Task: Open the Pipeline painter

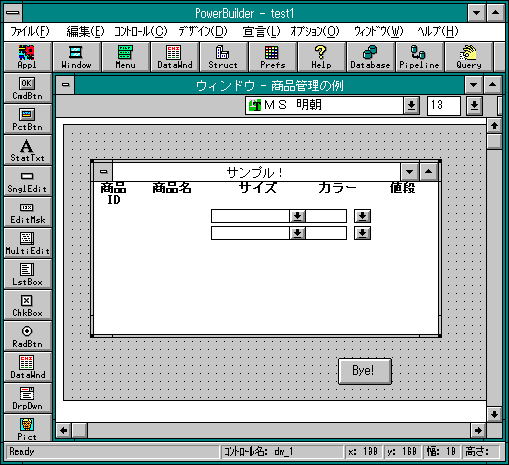Action: [419, 57]
